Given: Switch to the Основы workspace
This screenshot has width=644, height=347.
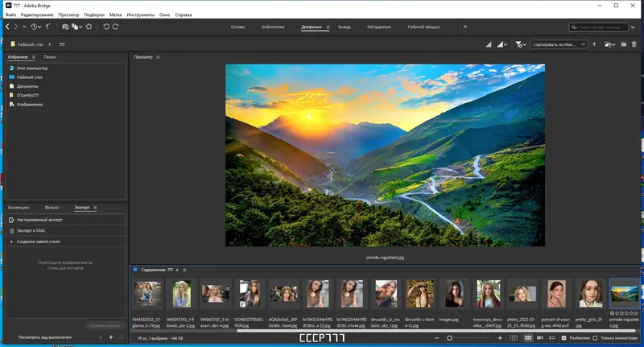Looking at the screenshot, I should click(x=237, y=27).
